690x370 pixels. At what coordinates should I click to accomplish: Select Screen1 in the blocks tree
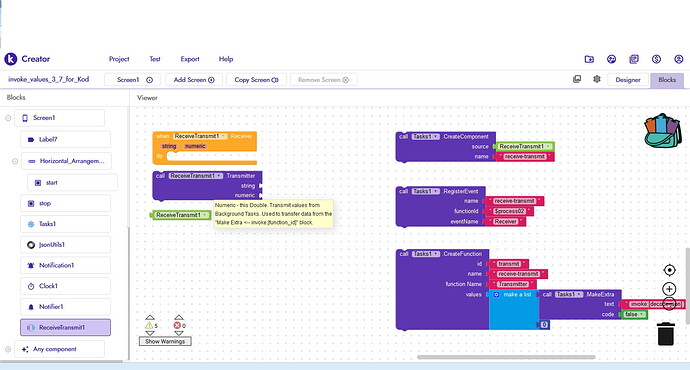point(59,118)
